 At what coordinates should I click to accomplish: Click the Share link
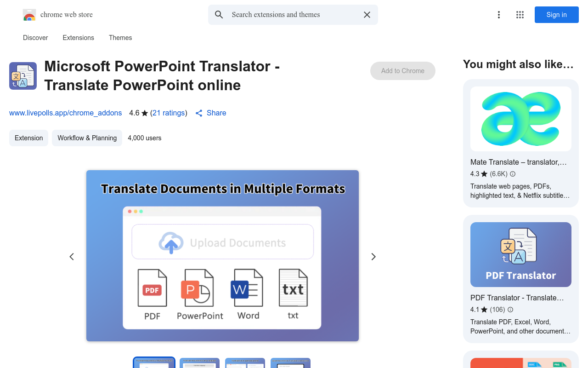(x=216, y=113)
